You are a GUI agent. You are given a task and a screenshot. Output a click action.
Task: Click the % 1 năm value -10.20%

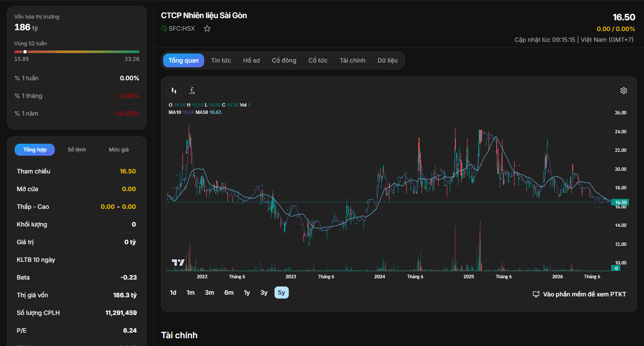[126, 113]
